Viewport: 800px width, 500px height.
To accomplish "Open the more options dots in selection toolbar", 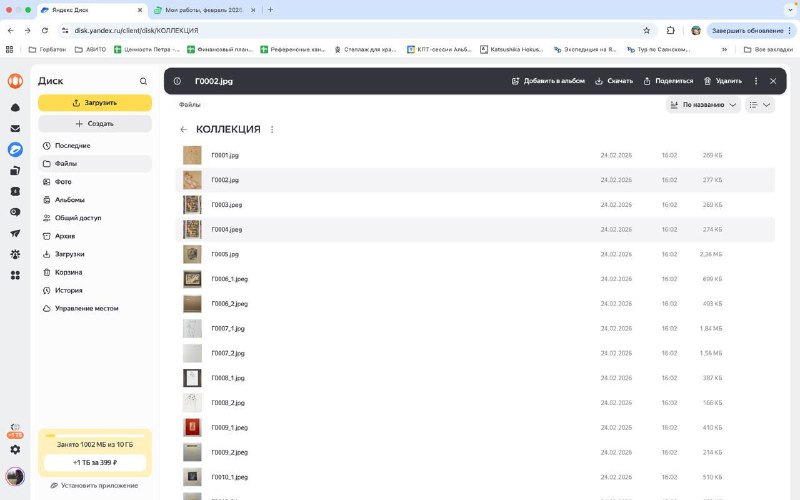I will pos(755,81).
